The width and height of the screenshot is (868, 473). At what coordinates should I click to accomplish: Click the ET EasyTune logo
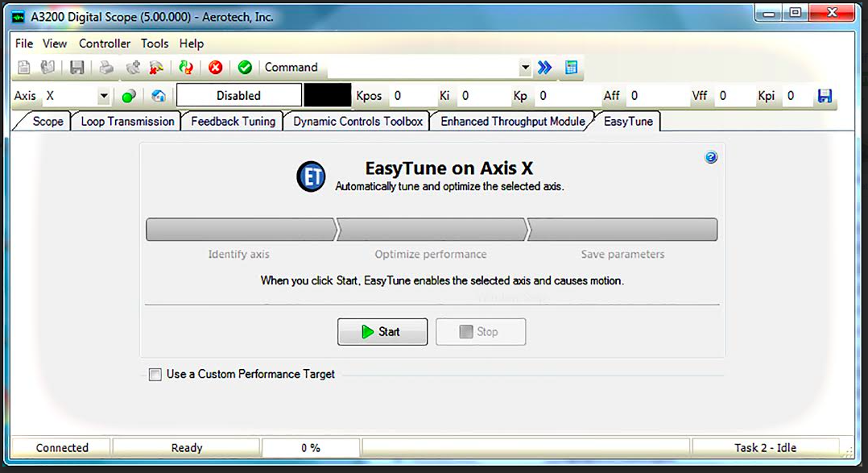click(311, 176)
